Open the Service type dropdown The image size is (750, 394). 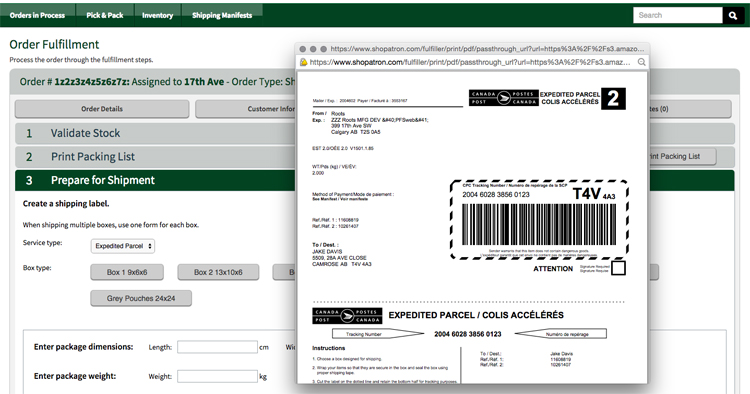coord(123,246)
